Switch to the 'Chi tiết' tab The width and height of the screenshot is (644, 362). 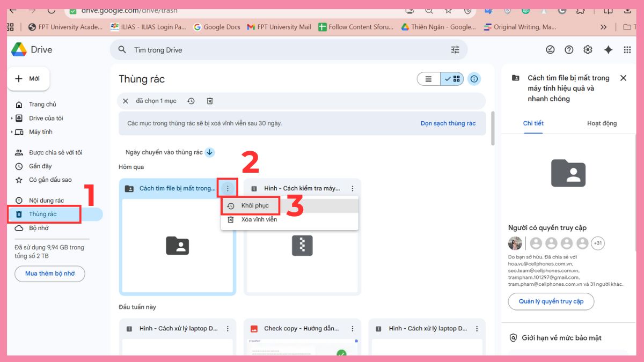point(533,123)
